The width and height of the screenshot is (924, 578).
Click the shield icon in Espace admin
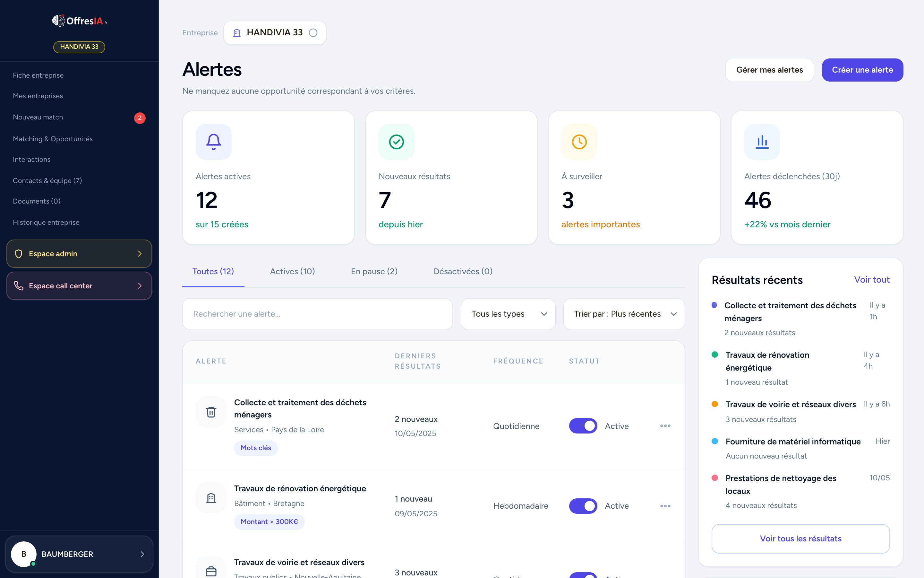tap(18, 254)
